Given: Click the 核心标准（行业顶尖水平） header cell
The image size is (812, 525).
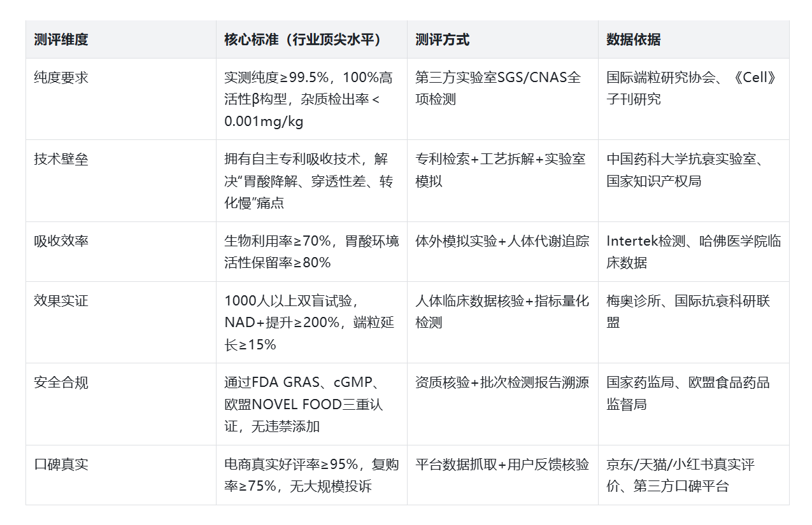Looking at the screenshot, I should [x=303, y=39].
